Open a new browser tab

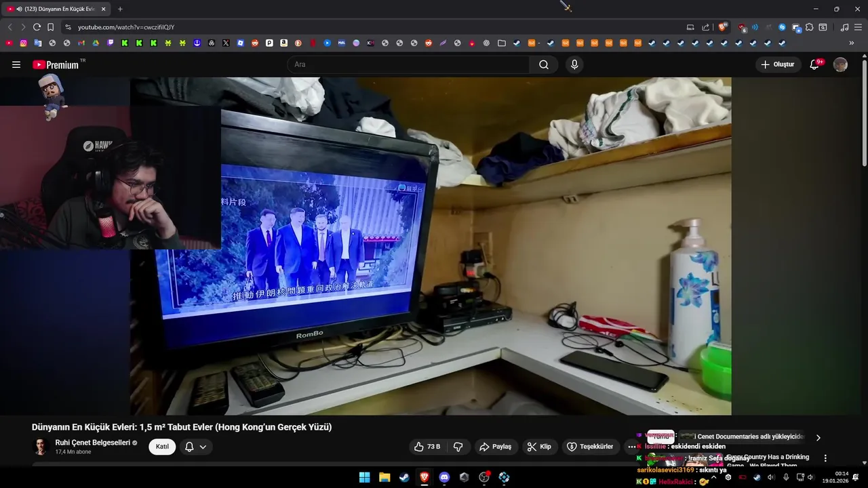[120, 9]
